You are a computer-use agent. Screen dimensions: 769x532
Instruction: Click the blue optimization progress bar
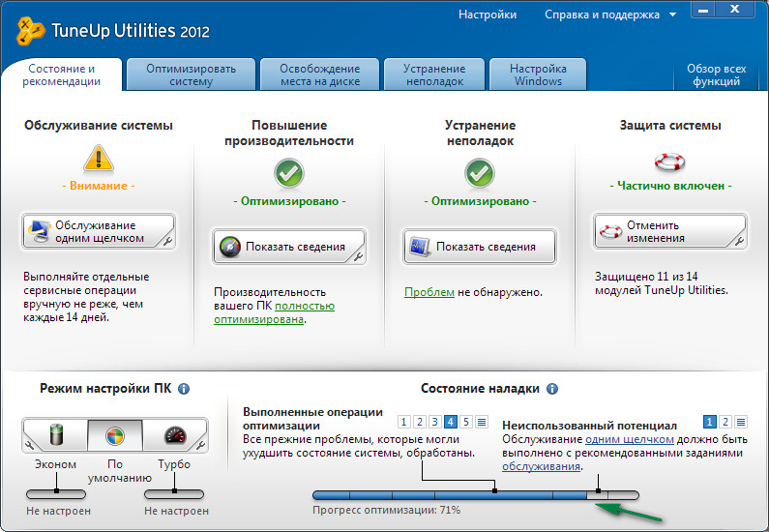click(450, 495)
